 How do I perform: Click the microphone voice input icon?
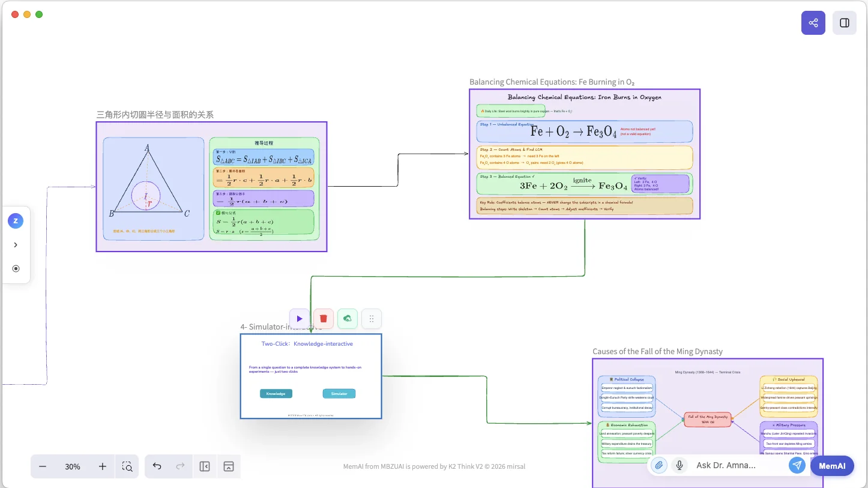(680, 465)
